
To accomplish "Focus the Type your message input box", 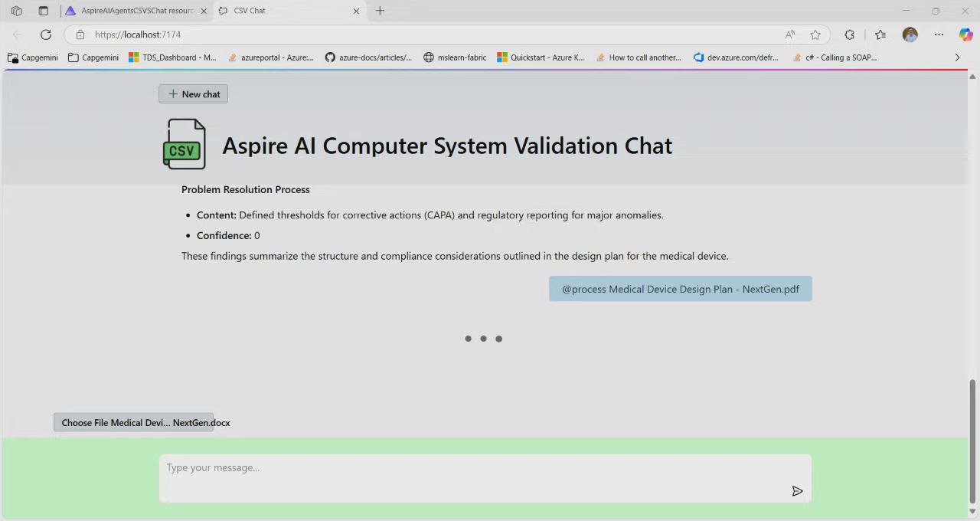I will [475, 468].
